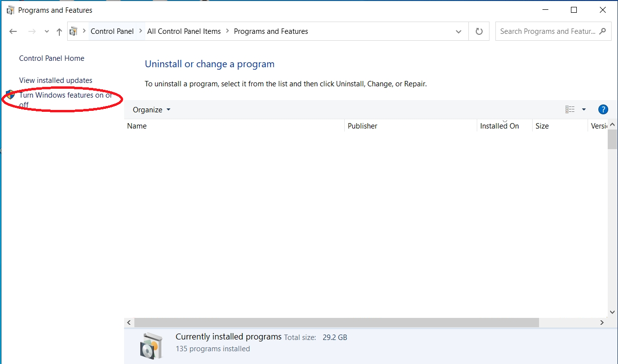Sort by the Publisher column header

[x=411, y=126]
